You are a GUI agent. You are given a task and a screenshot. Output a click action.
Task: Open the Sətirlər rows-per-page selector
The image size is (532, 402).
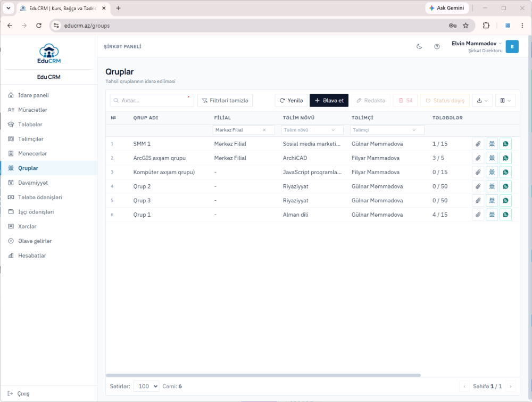[146, 387]
